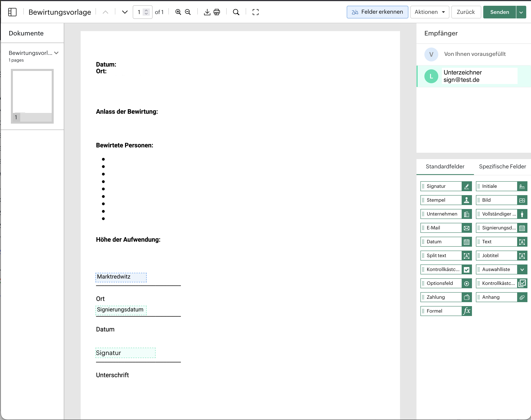Viewport: 531px width, 420px height.
Task: Open search in document
Action: pos(236,12)
